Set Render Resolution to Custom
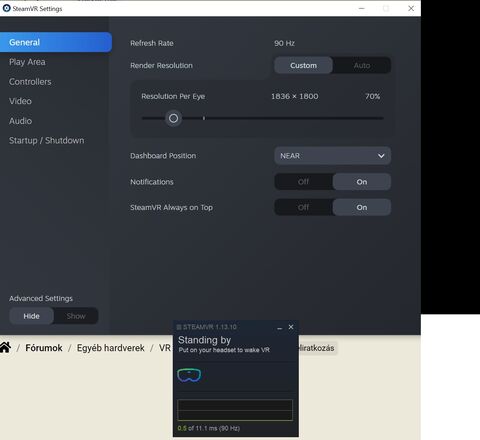The image size is (480, 440). [x=303, y=65]
